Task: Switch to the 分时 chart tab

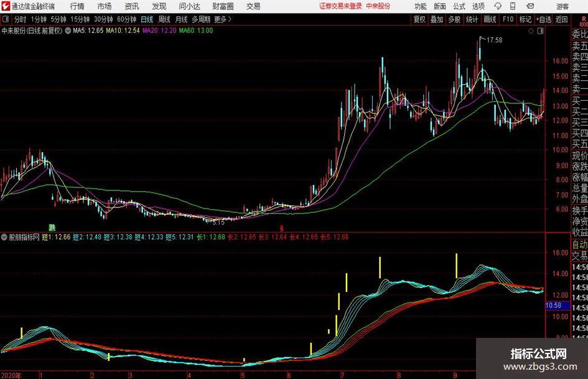Action: pyautogui.click(x=20, y=19)
